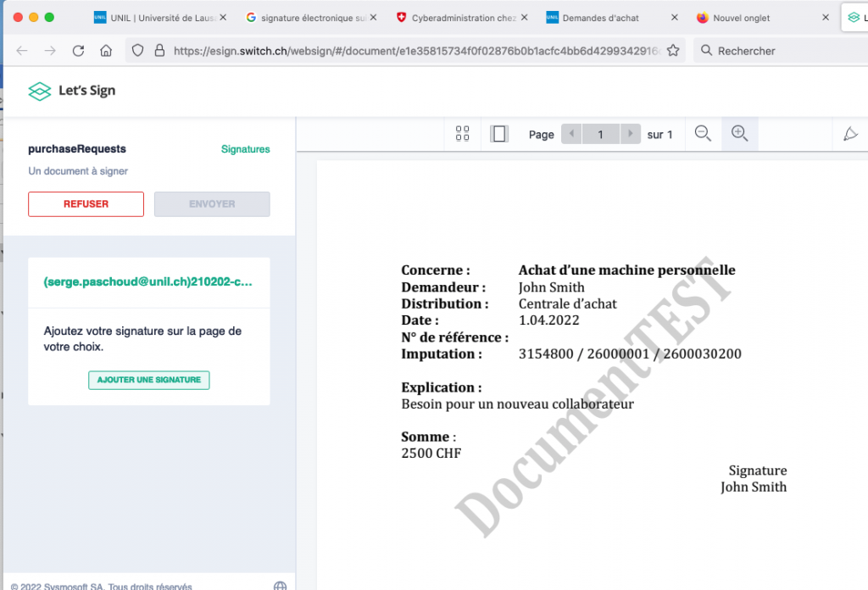Reload the page in browser
This screenshot has width=868, height=590.
point(78,51)
